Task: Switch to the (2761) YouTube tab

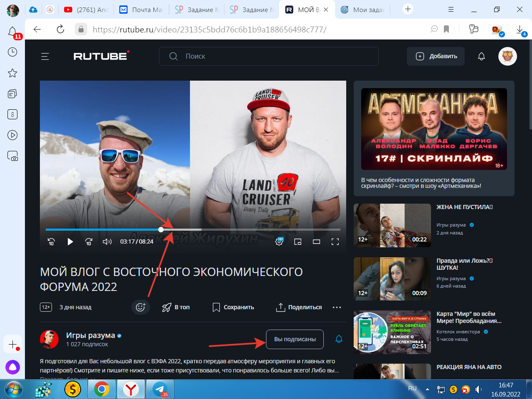Action: (86, 10)
